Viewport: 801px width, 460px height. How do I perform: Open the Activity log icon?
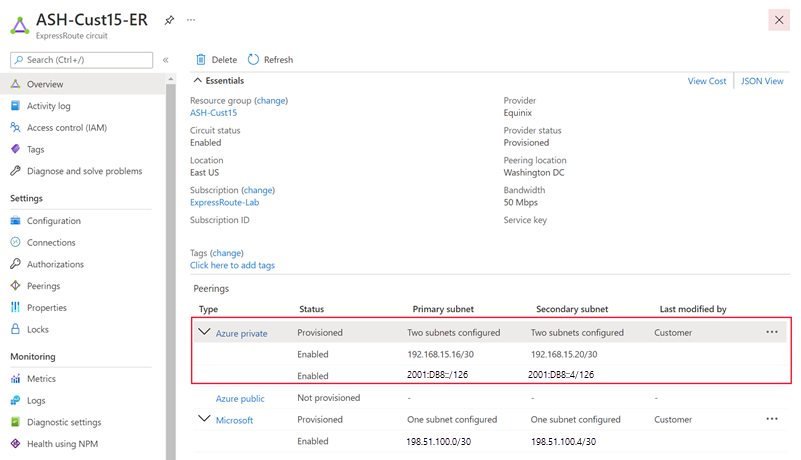(x=16, y=106)
